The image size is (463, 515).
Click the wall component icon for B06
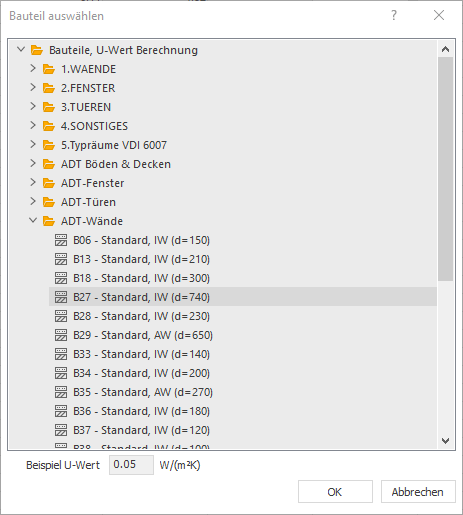coord(61,240)
